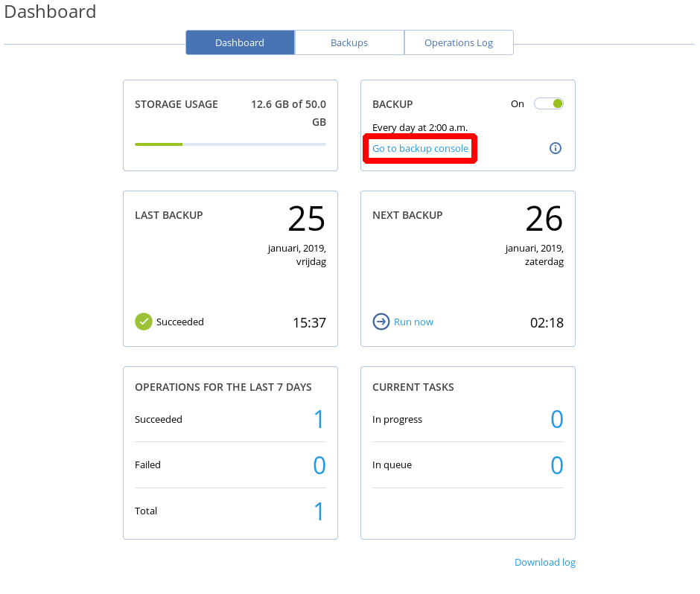Click the Failed operations count

319,465
